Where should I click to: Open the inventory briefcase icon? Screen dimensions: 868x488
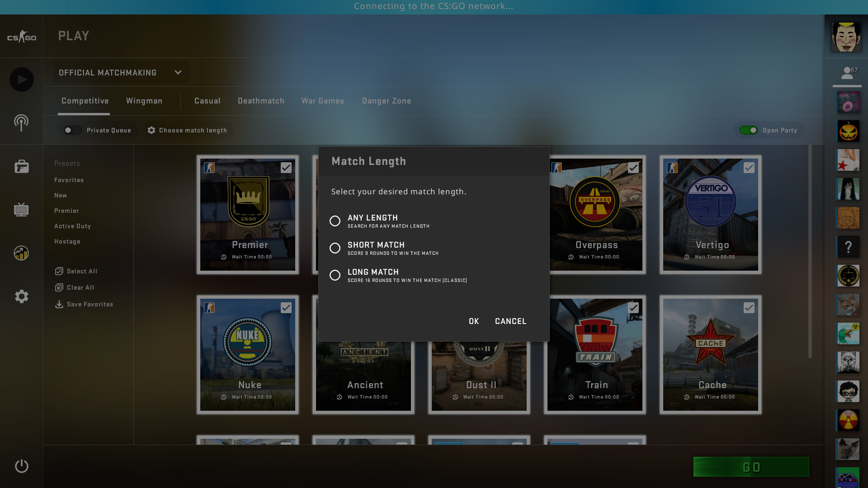(21, 166)
